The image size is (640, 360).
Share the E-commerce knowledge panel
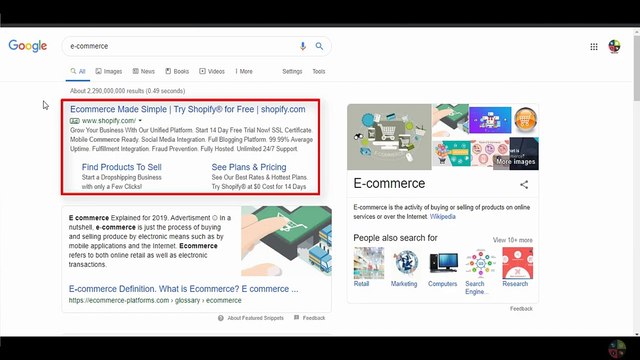524,184
